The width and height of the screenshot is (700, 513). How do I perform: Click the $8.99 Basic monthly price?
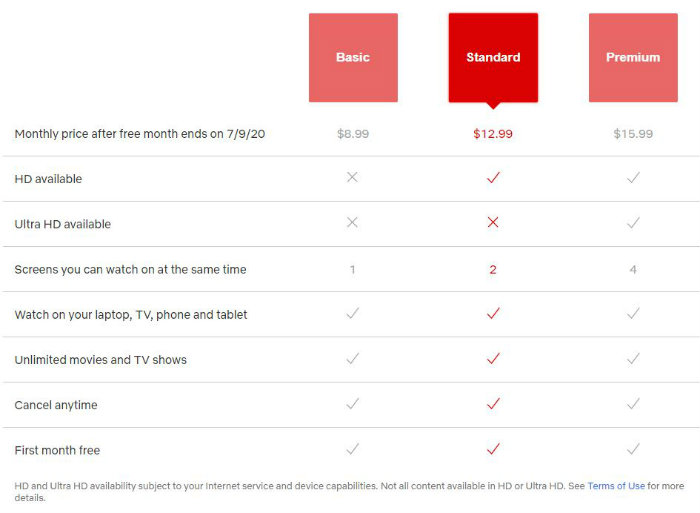tap(353, 134)
